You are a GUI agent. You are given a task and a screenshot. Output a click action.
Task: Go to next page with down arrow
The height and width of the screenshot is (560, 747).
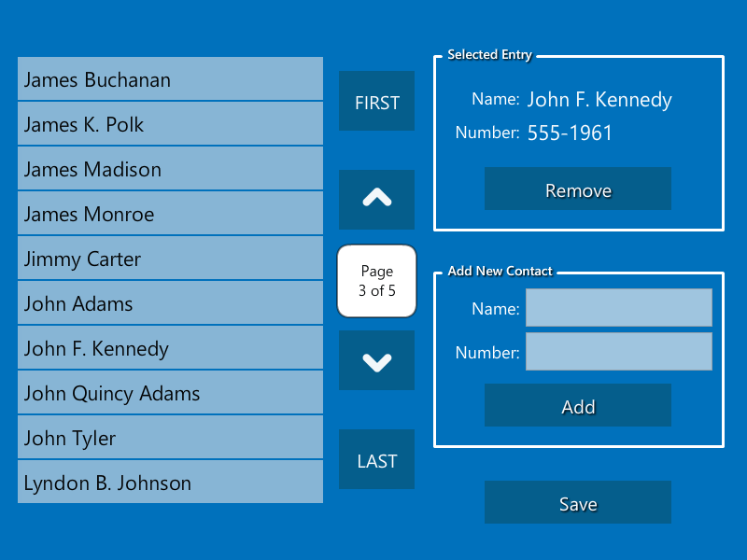coord(376,360)
